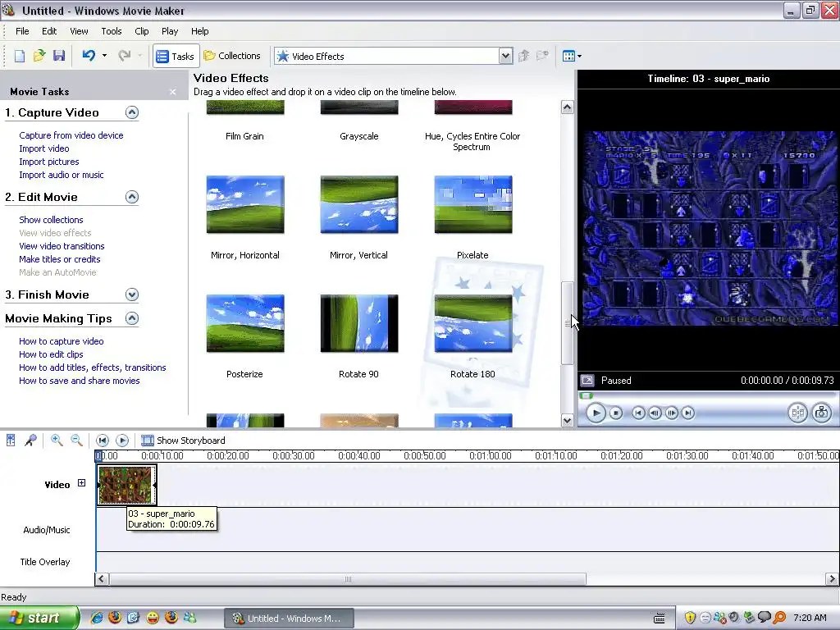
Task: Toggle the Collections pane button
Action: pyautogui.click(x=232, y=56)
